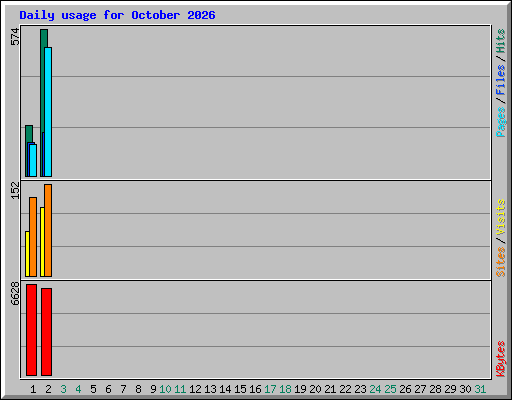Click green weekend day label 25

tap(390, 389)
